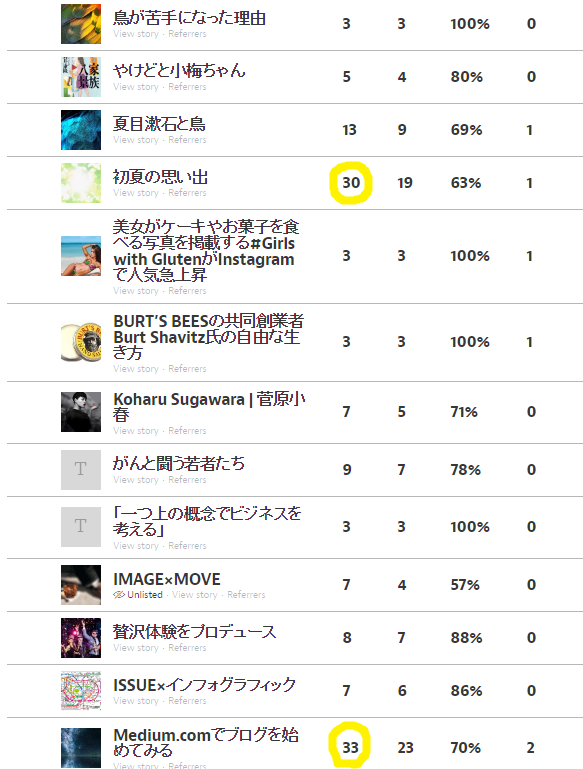
Task: Open Referrers for IMAGE×MOVE
Action: point(246,594)
